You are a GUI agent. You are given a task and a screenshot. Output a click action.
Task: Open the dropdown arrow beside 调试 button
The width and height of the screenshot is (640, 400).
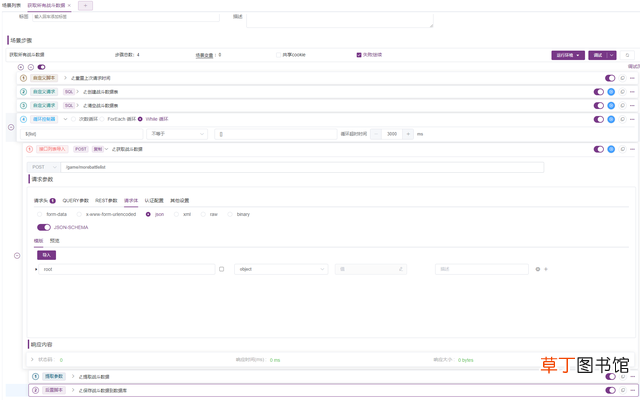(x=611, y=55)
